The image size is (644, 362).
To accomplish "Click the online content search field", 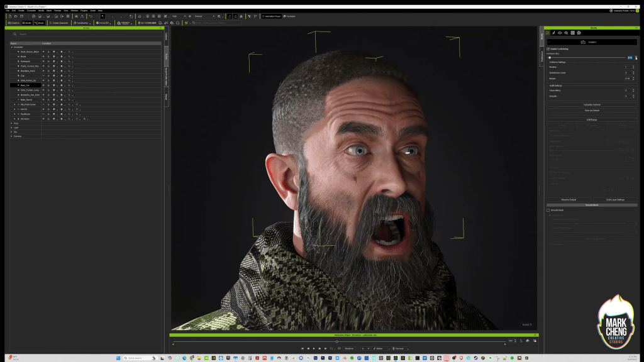I will [216, 23].
